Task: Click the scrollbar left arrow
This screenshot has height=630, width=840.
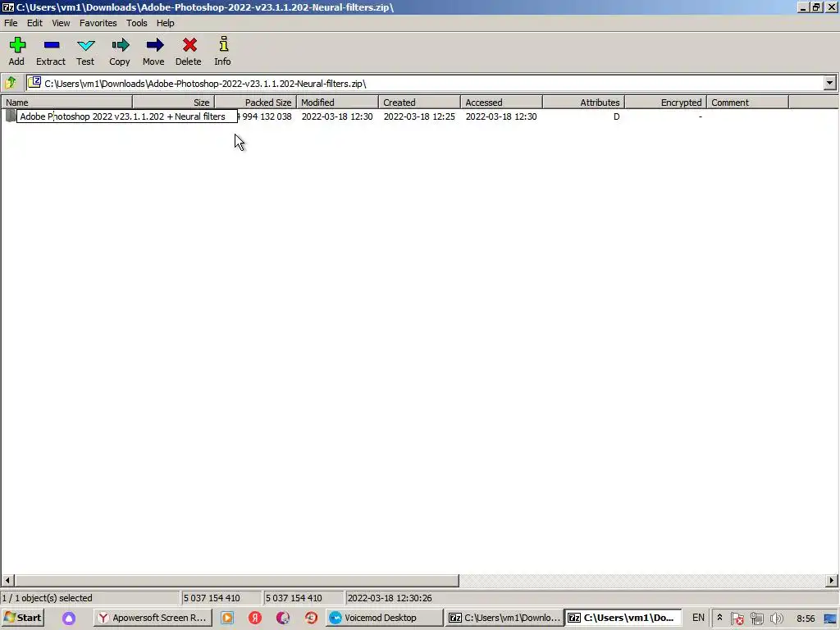Action: (7, 580)
